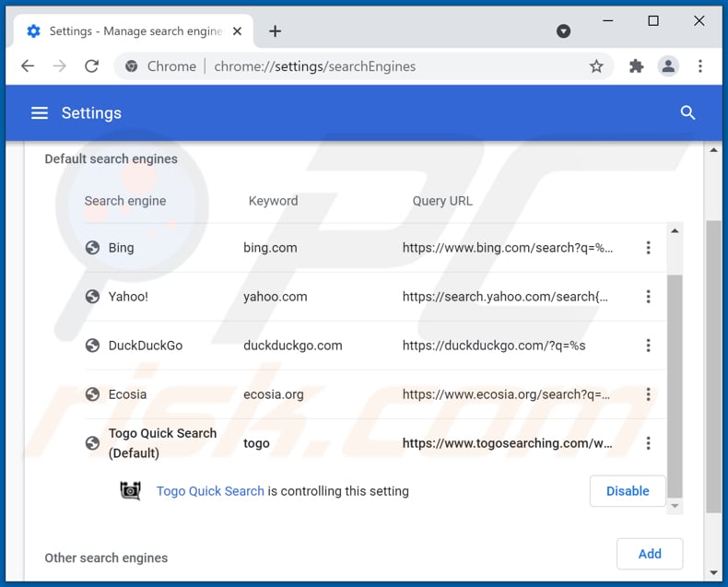The height and width of the screenshot is (587, 728).
Task: Click the address bar URL
Action: (x=315, y=66)
